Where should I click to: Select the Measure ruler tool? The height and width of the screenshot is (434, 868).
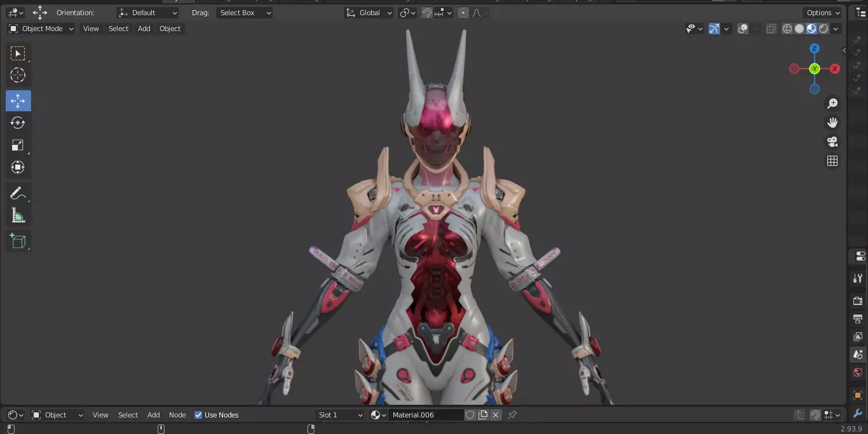click(18, 215)
